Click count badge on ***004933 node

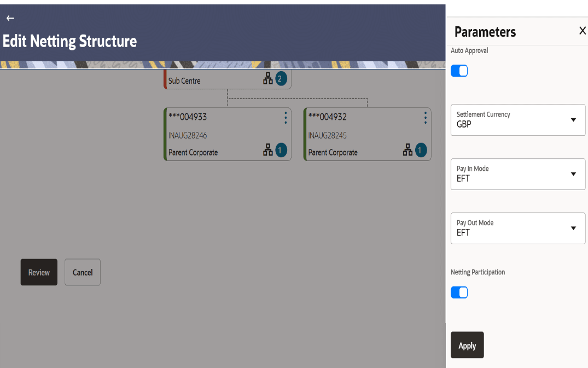pyautogui.click(x=281, y=150)
